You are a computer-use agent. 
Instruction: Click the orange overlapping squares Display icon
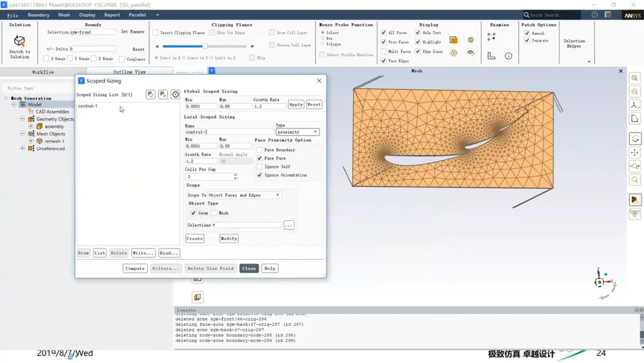point(453,40)
